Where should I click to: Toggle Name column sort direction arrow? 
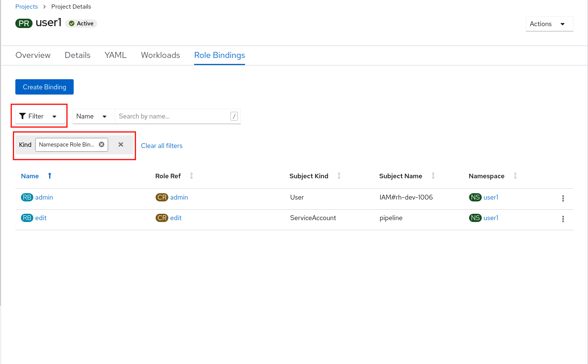click(50, 176)
